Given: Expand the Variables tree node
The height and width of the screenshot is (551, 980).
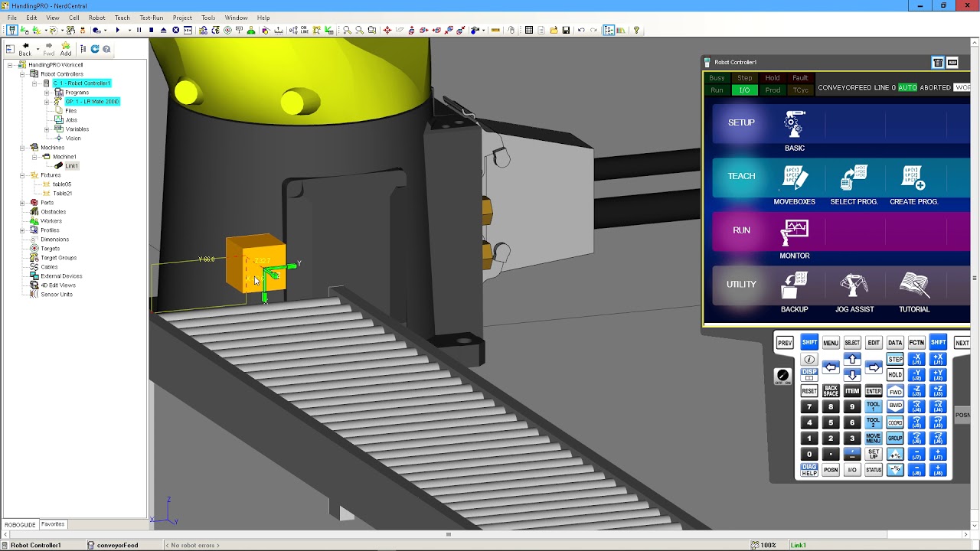Looking at the screenshot, I should (x=47, y=129).
